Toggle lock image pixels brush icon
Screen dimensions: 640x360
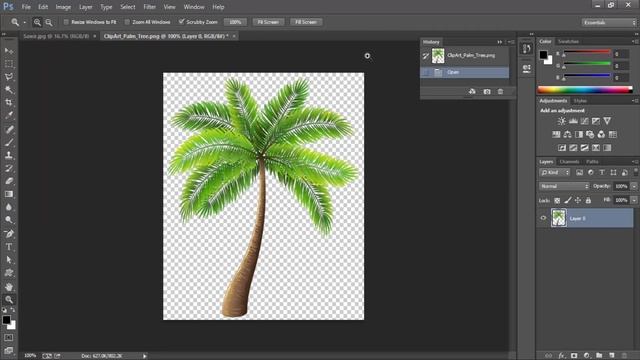(568, 200)
